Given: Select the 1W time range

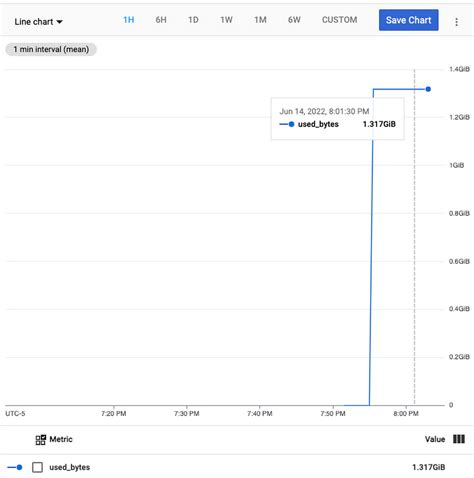Looking at the screenshot, I should [226, 20].
